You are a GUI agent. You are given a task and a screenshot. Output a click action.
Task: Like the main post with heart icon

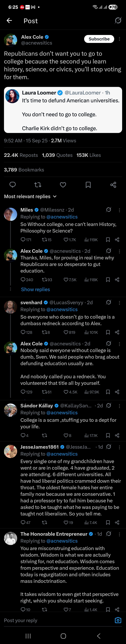tap(63, 185)
